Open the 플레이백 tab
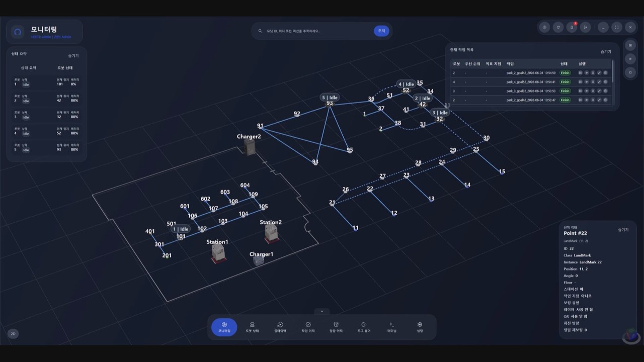 click(280, 327)
